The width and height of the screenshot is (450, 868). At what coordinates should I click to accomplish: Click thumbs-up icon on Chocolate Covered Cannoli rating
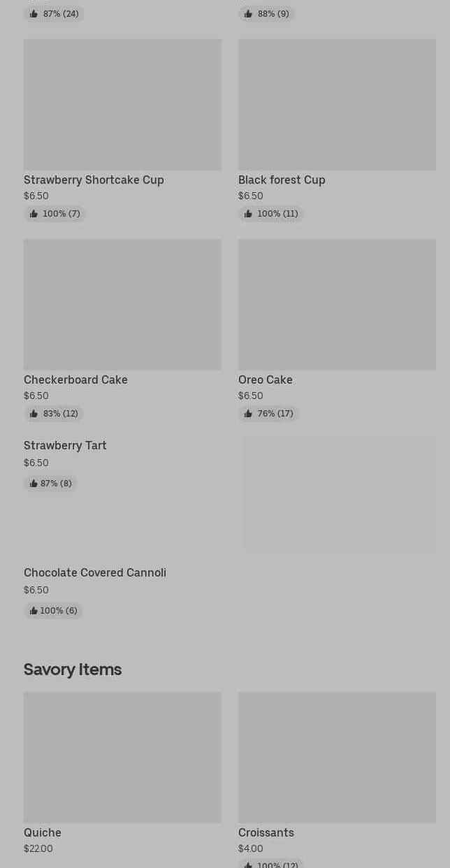click(x=34, y=611)
